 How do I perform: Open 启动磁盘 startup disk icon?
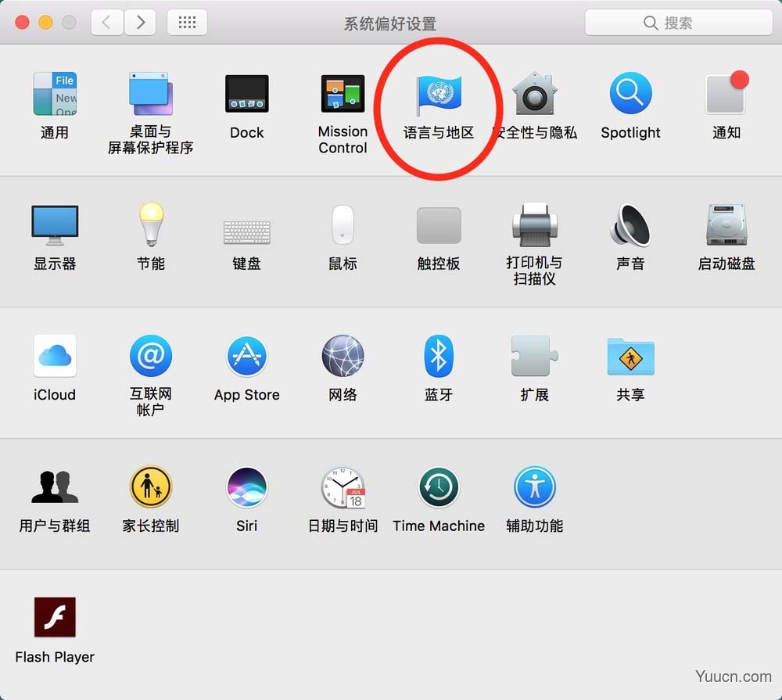[x=726, y=224]
